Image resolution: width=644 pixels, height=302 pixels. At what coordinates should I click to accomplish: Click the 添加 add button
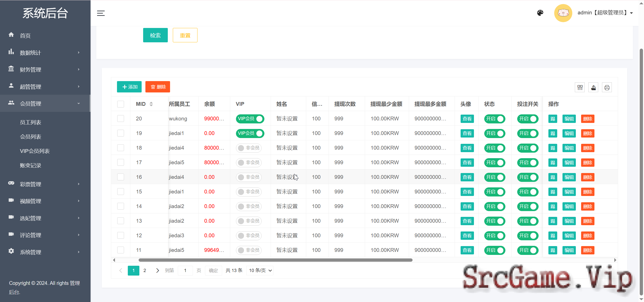(129, 87)
